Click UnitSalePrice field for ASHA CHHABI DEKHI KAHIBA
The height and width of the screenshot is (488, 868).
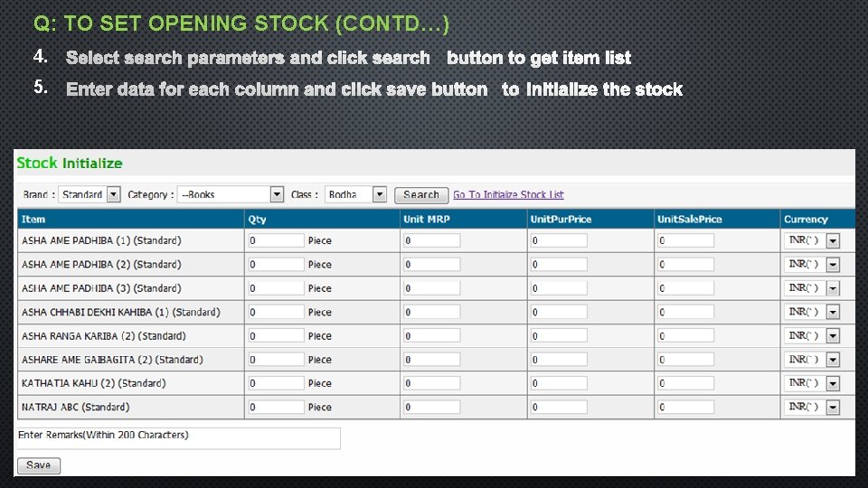click(685, 312)
